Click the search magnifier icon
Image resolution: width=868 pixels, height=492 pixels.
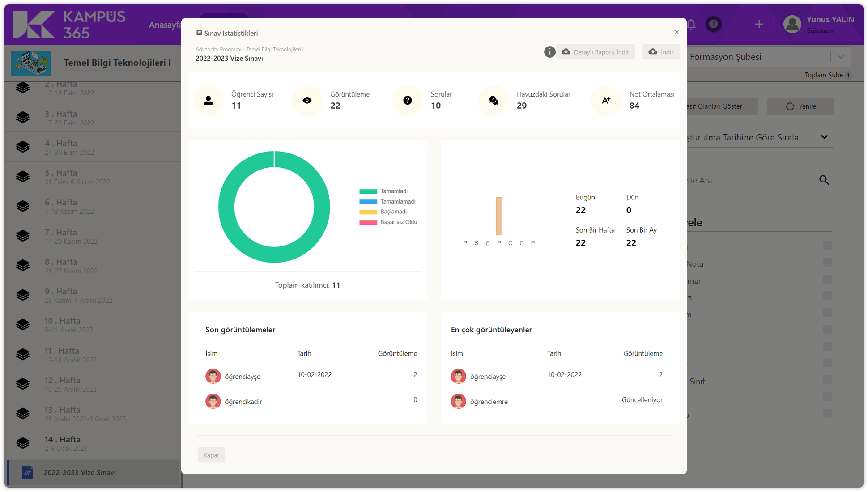824,180
